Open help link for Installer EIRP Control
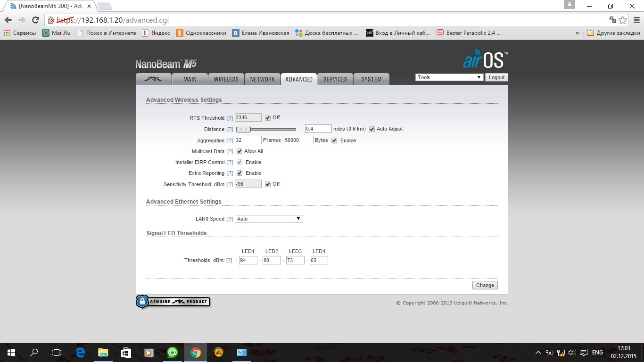Screen dimensions: 644x362 (230, 162)
